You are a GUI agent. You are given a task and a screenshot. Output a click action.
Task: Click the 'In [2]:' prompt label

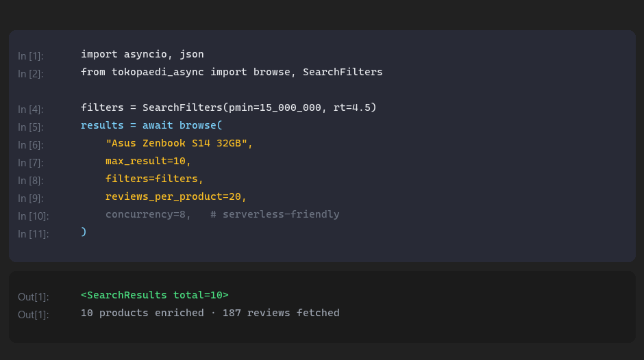(x=30, y=73)
